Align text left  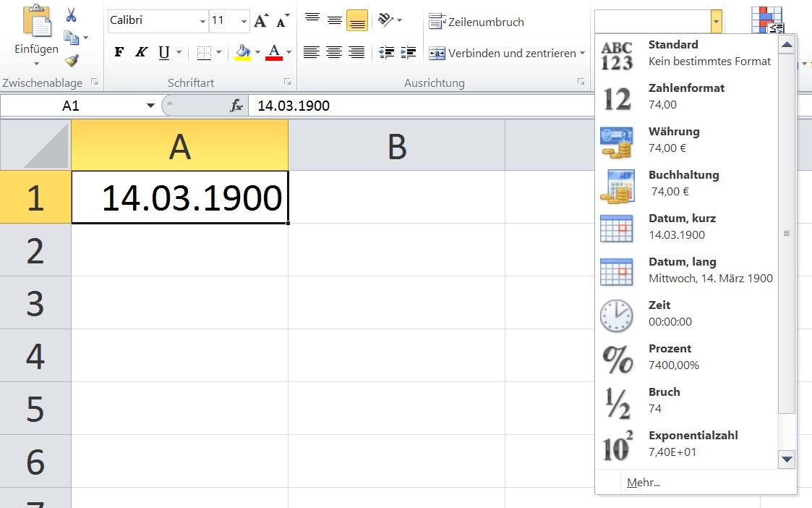pos(311,52)
